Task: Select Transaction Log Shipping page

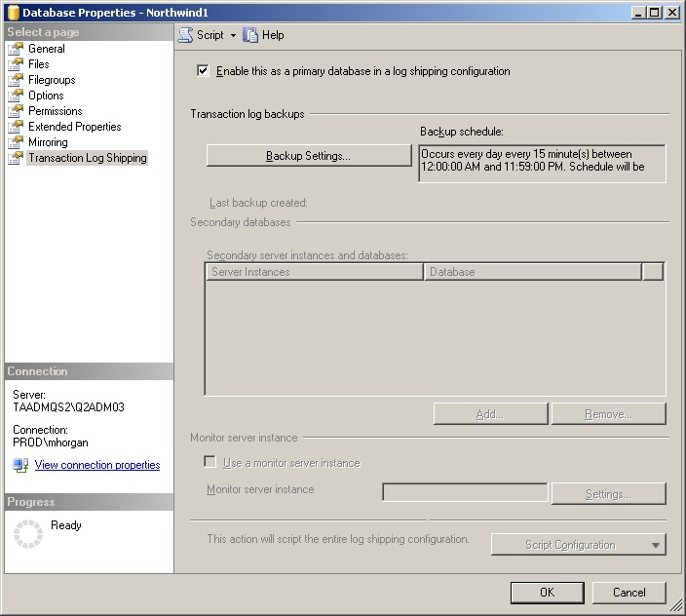Action: pyautogui.click(x=88, y=158)
